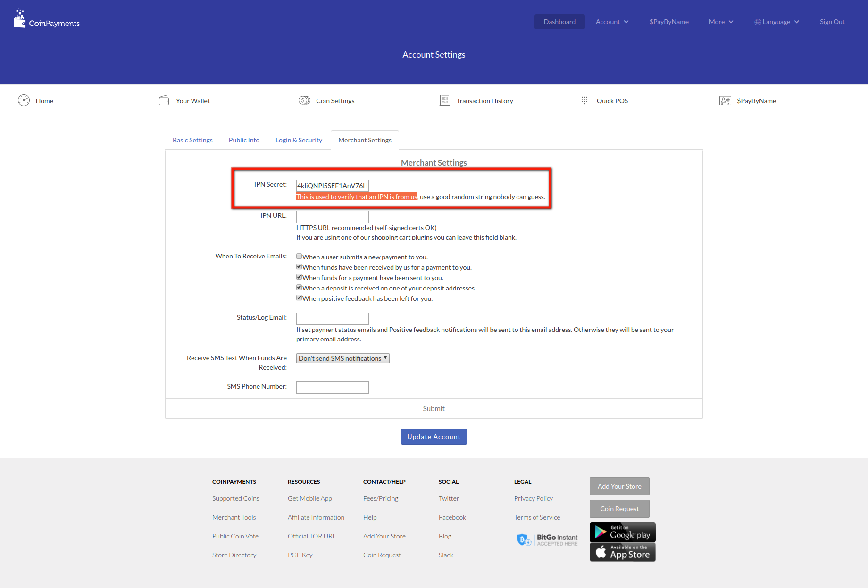Open PGP Key footer link

click(300, 555)
